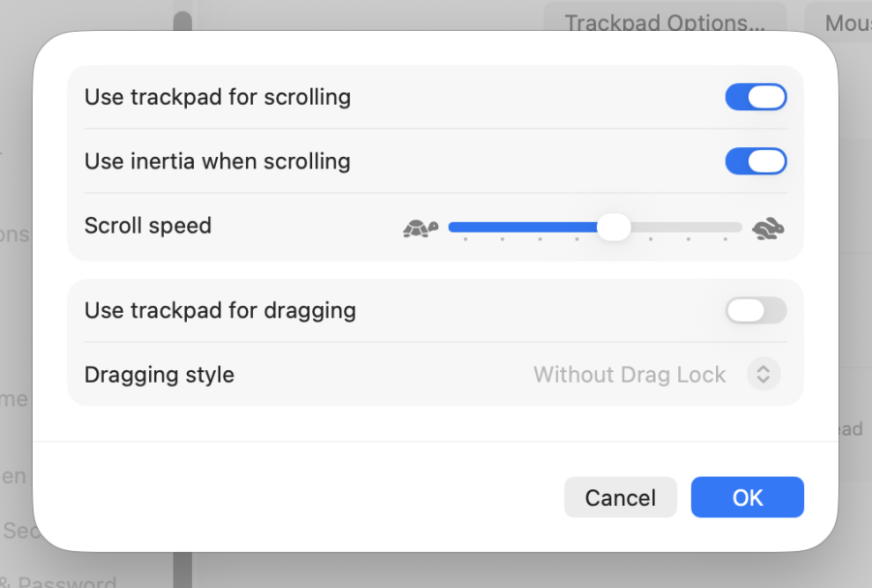Cancel the trackpad options dialog

[620, 497]
